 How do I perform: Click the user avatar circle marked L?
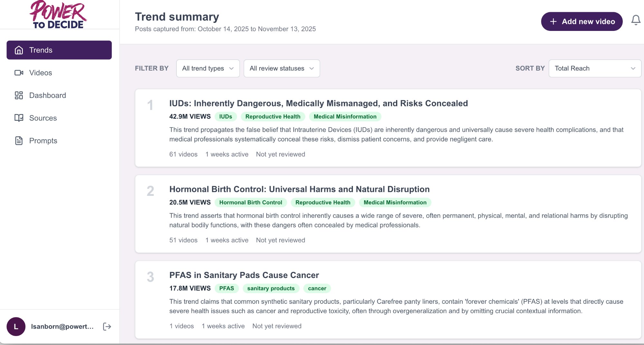[16, 326]
